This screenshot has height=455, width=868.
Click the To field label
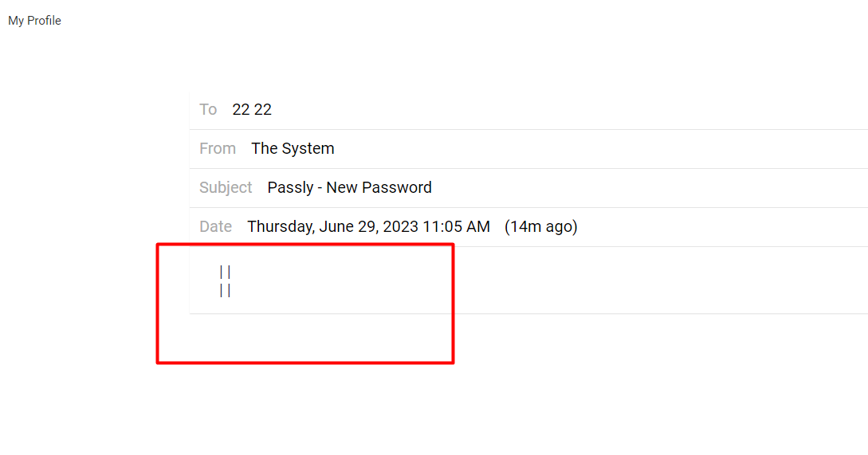(208, 110)
